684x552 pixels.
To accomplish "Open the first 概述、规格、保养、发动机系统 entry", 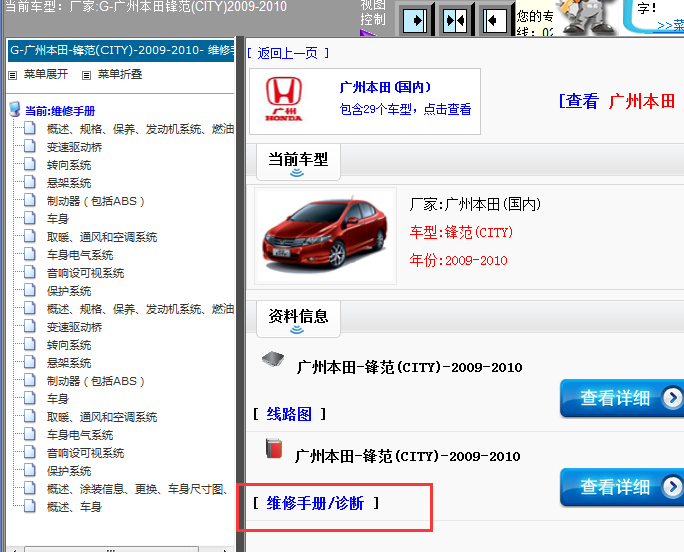I will [x=140, y=129].
